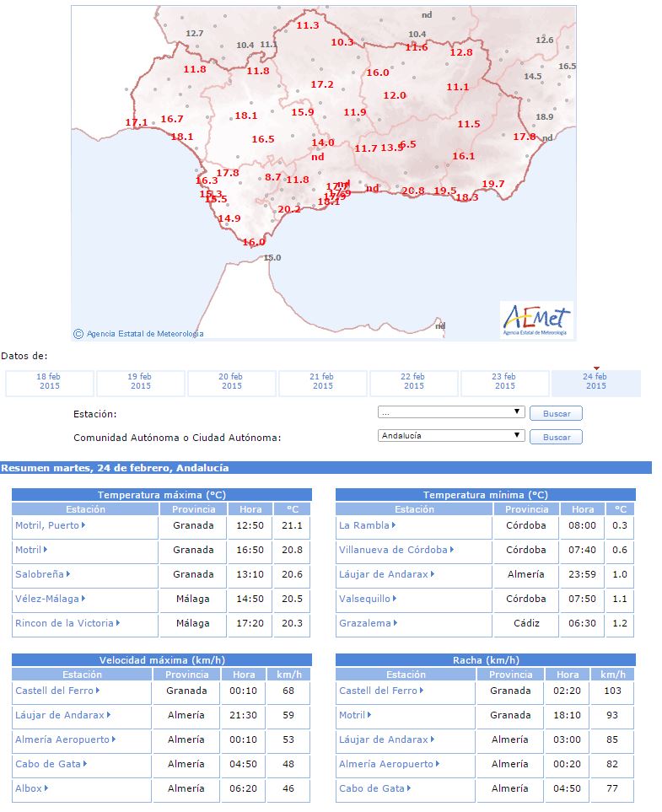Click the arrow icon beside La Rambla

pyautogui.click(x=395, y=525)
